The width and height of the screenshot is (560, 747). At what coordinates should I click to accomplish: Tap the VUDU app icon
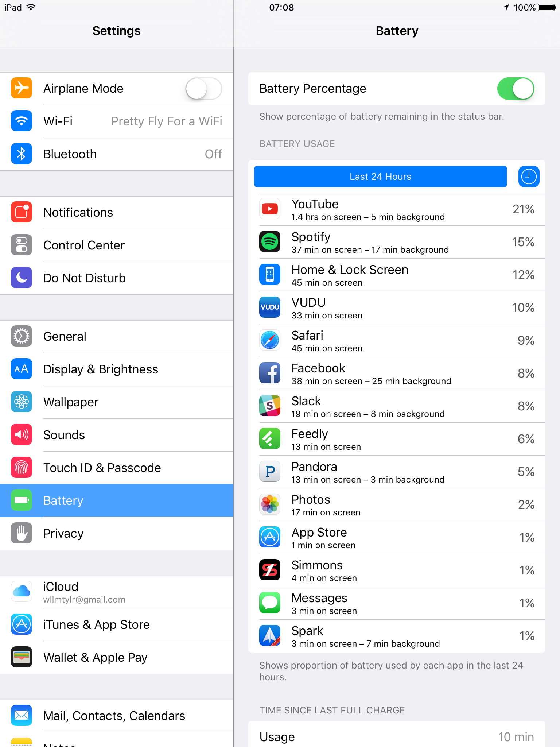270,307
